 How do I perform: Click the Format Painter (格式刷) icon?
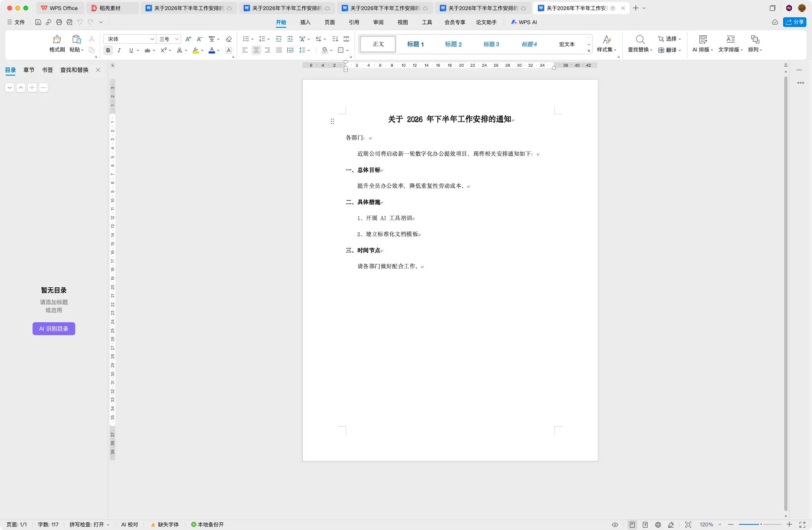point(57,39)
